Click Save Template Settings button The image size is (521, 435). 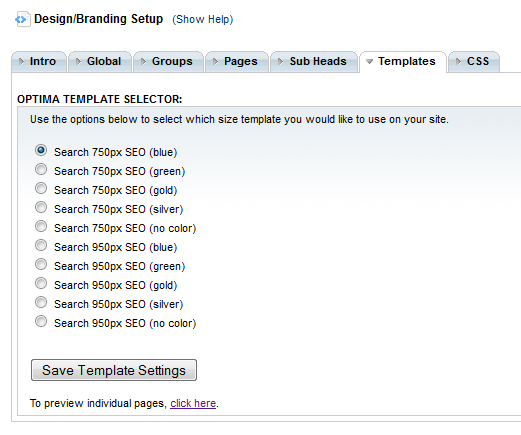tap(114, 370)
